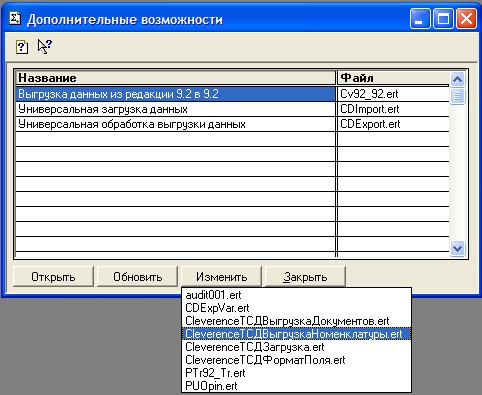Click the vertical scrollbar thumb
Viewport: 482px width, 395px height.
457,96
